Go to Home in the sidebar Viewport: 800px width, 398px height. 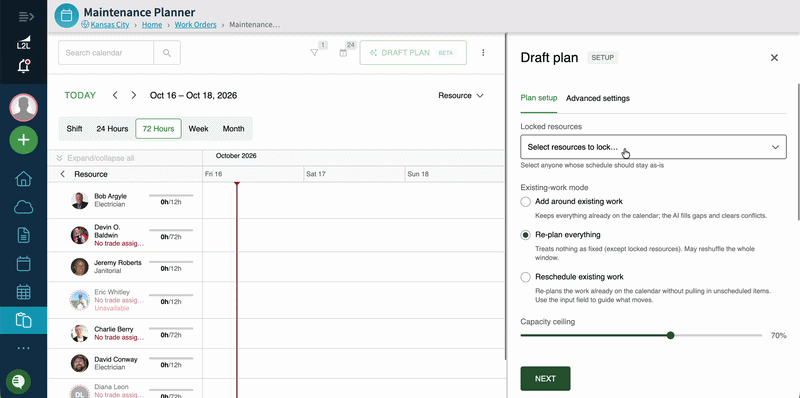click(x=23, y=179)
